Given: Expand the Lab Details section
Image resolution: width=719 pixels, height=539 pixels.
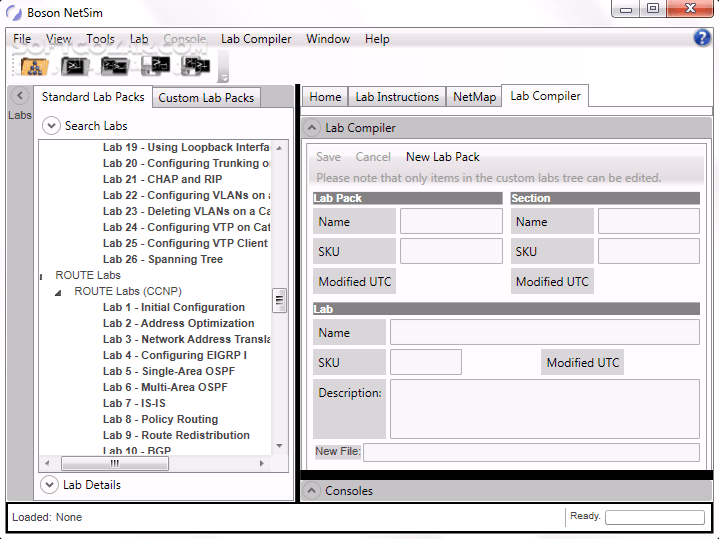Looking at the screenshot, I should coord(49,485).
